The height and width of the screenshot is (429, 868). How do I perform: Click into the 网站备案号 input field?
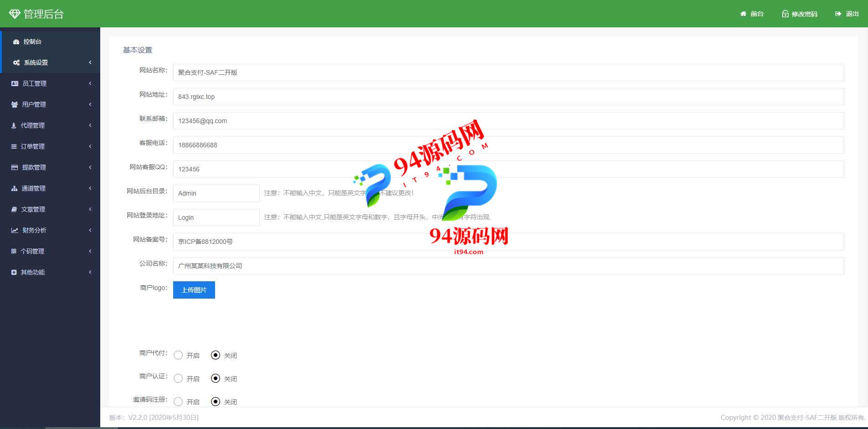coord(508,242)
